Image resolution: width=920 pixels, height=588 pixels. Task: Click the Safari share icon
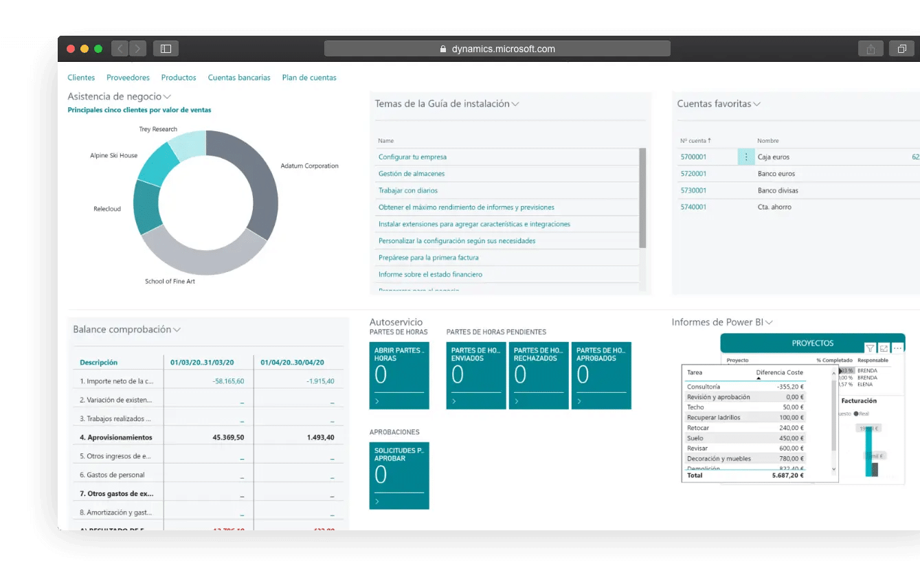pos(871,49)
